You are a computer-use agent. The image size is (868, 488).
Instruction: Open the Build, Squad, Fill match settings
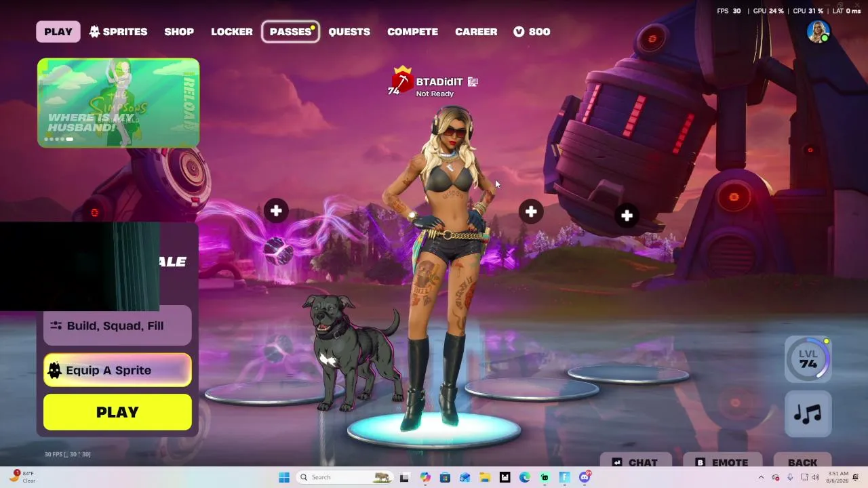(x=117, y=326)
